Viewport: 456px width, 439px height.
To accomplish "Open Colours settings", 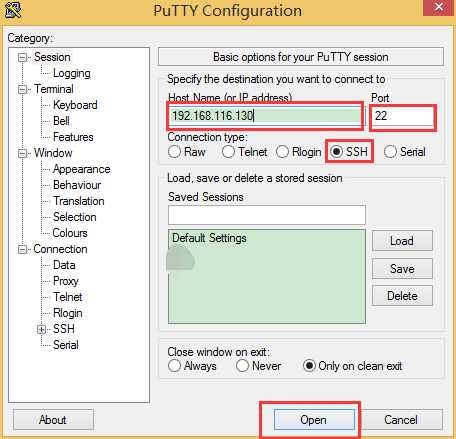I will [70, 233].
